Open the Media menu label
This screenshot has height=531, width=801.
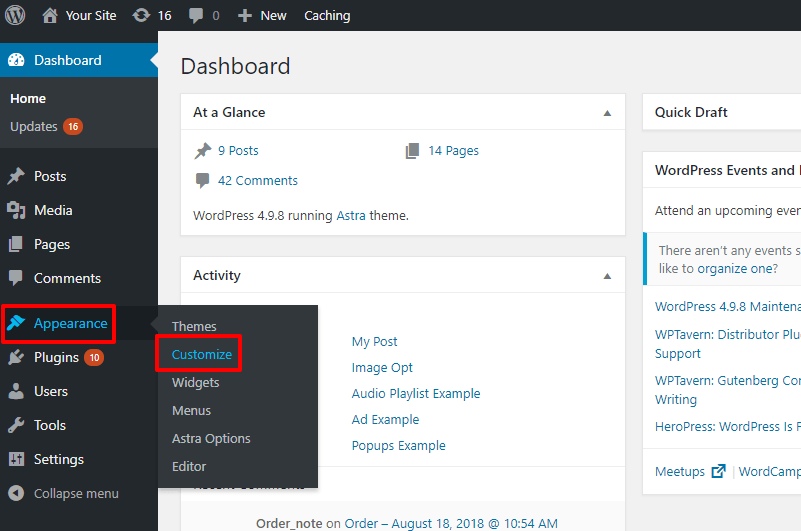(53, 210)
